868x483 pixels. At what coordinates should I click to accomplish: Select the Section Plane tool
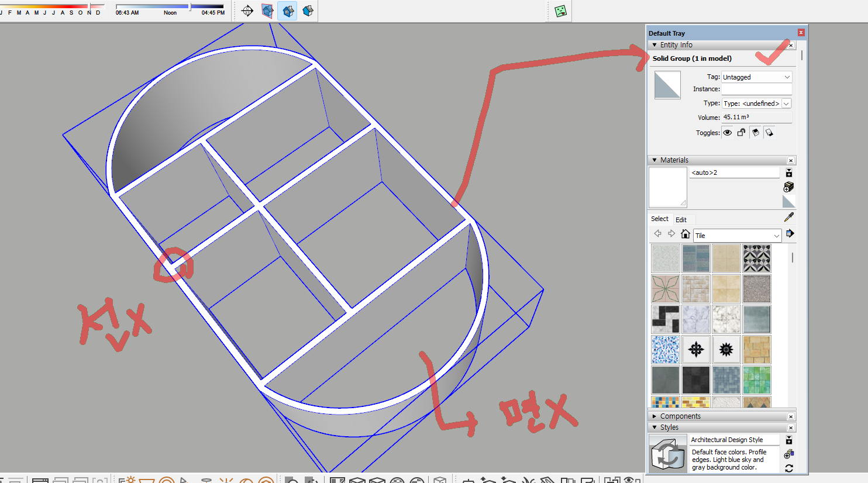247,11
